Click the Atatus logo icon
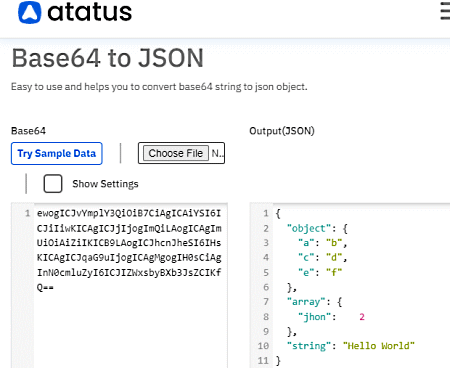450x368 pixels. pyautogui.click(x=30, y=12)
